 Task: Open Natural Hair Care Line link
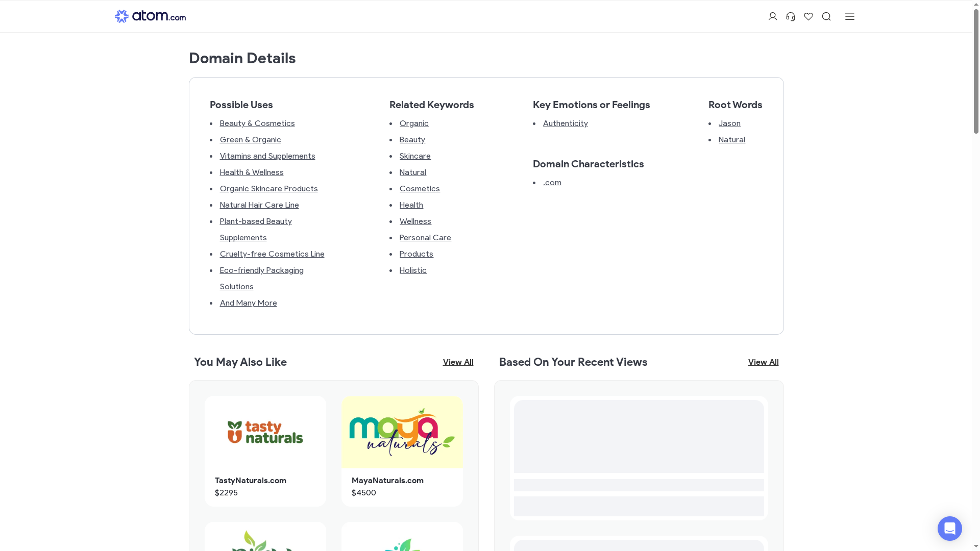tap(259, 205)
